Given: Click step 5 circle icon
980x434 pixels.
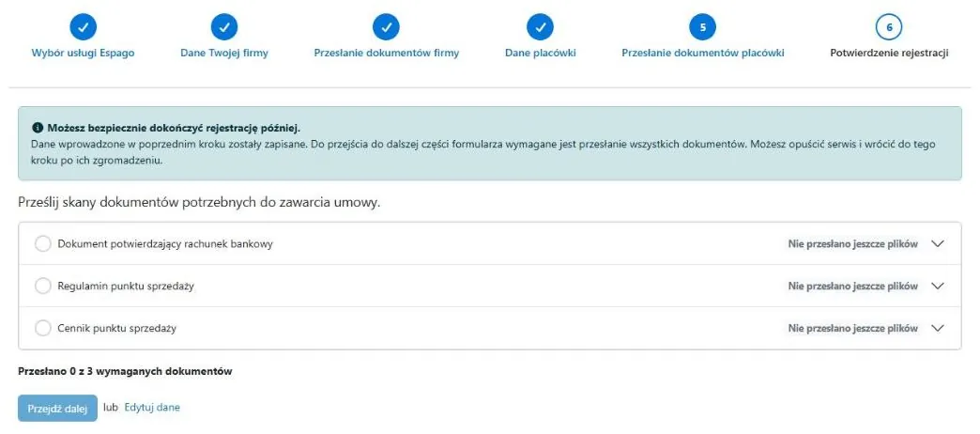Looking at the screenshot, I should click(x=702, y=27).
